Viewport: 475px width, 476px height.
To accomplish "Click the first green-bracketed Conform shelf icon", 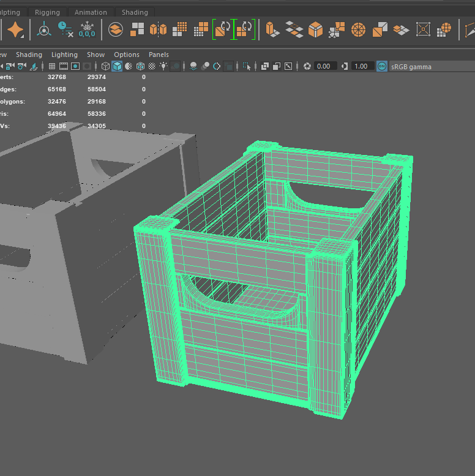I will 223,29.
